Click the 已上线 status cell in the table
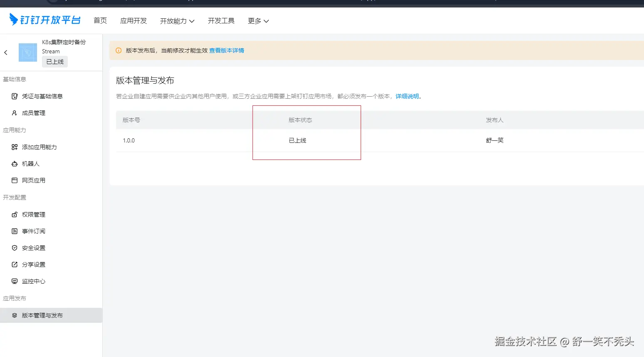The image size is (644, 357). (x=297, y=140)
